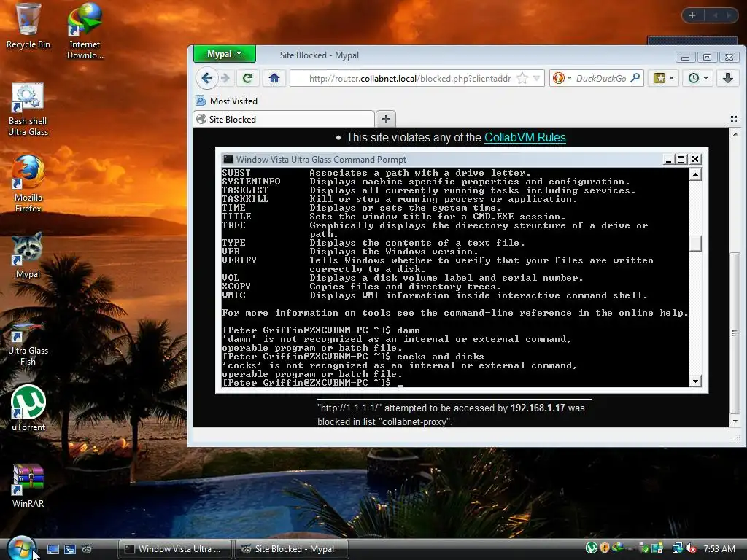747x560 pixels.
Task: Expand the history button dropdown arrow
Action: [x=706, y=78]
